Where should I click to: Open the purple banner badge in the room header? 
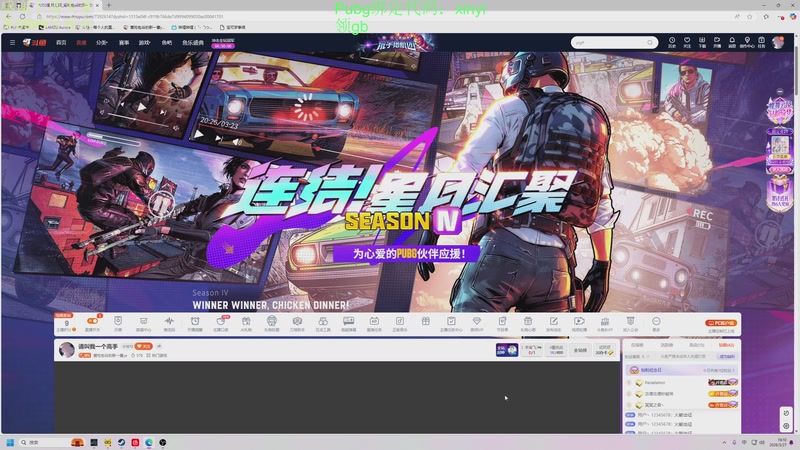click(x=506, y=349)
